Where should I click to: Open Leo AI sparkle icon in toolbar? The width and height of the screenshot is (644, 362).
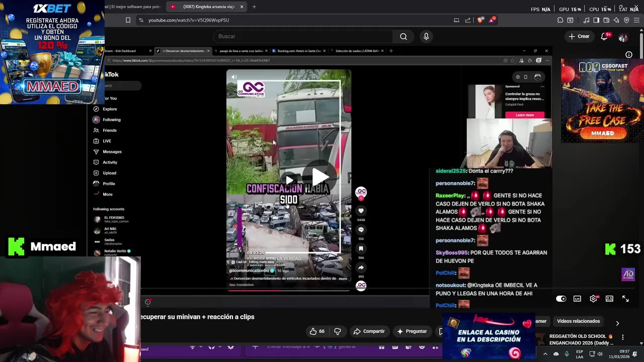pyautogui.click(x=616, y=20)
